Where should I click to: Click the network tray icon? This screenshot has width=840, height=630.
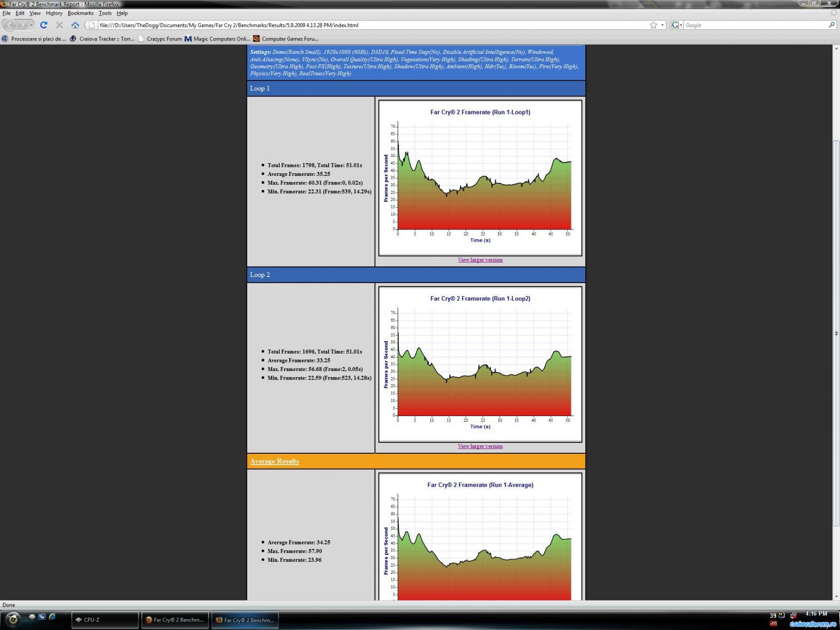(x=793, y=615)
